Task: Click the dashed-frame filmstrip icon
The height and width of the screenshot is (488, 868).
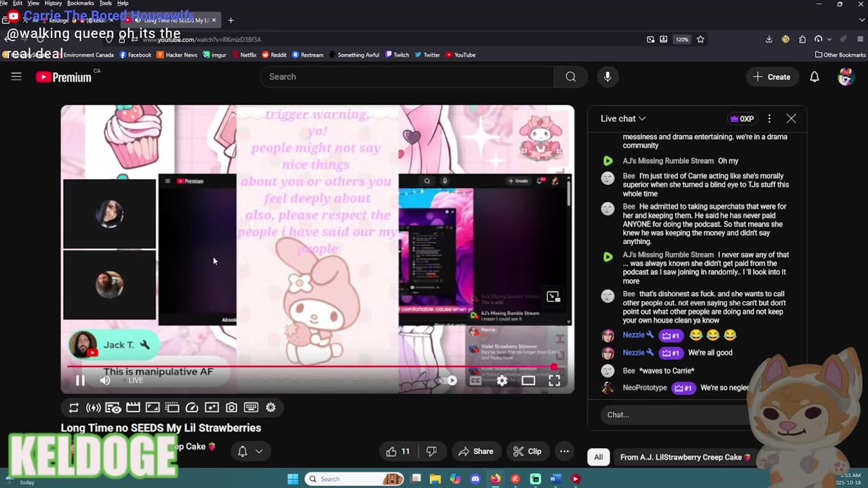Action: [172, 407]
